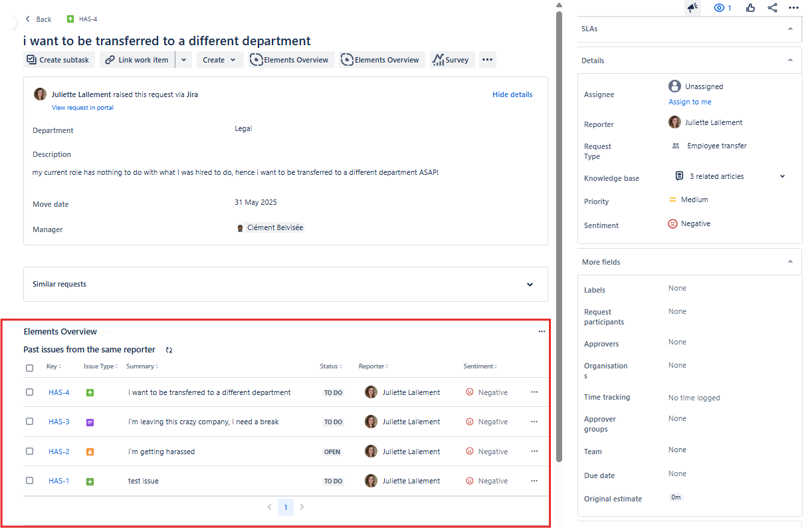Sort table by Status column
The image size is (812, 528).
(330, 366)
